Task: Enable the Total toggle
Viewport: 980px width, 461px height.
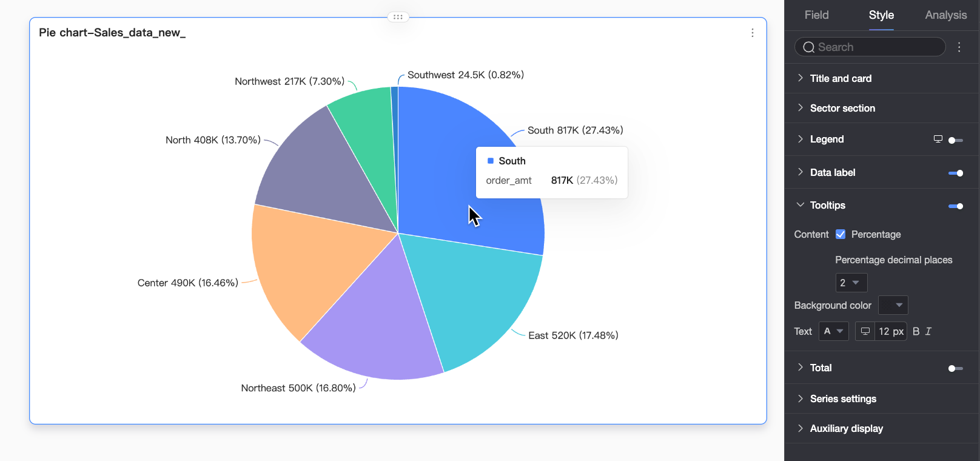Action: [956, 368]
